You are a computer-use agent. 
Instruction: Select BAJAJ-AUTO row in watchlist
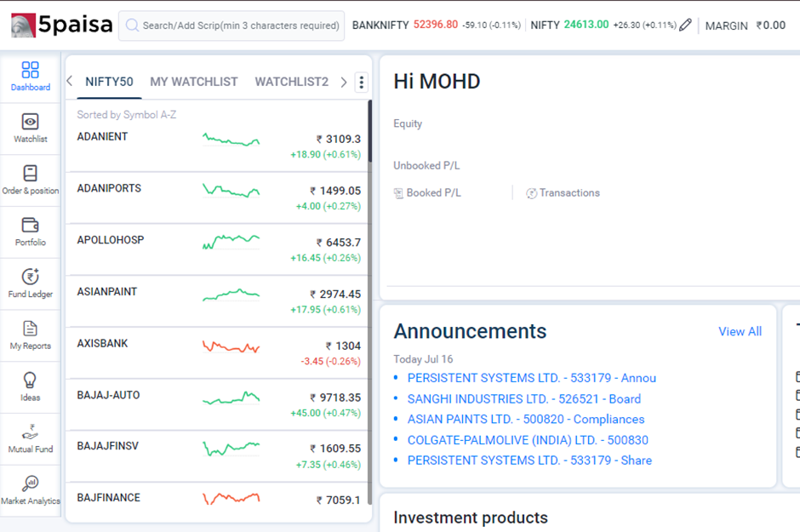point(217,404)
